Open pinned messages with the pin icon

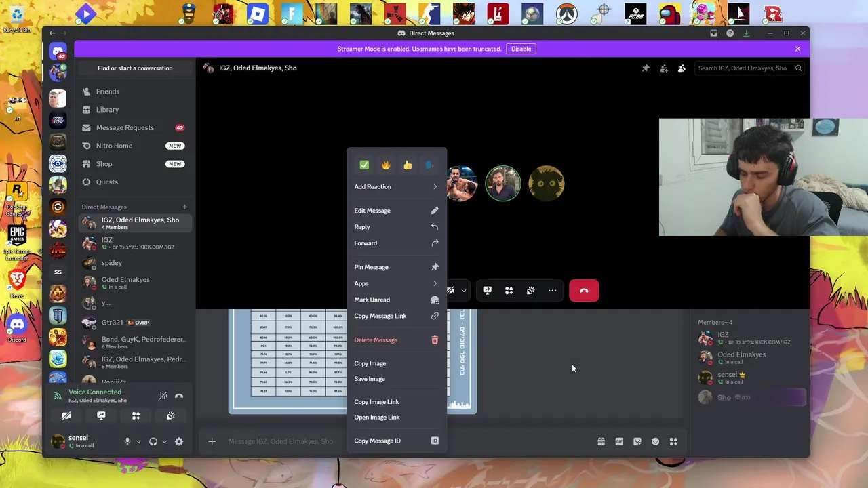tap(646, 68)
